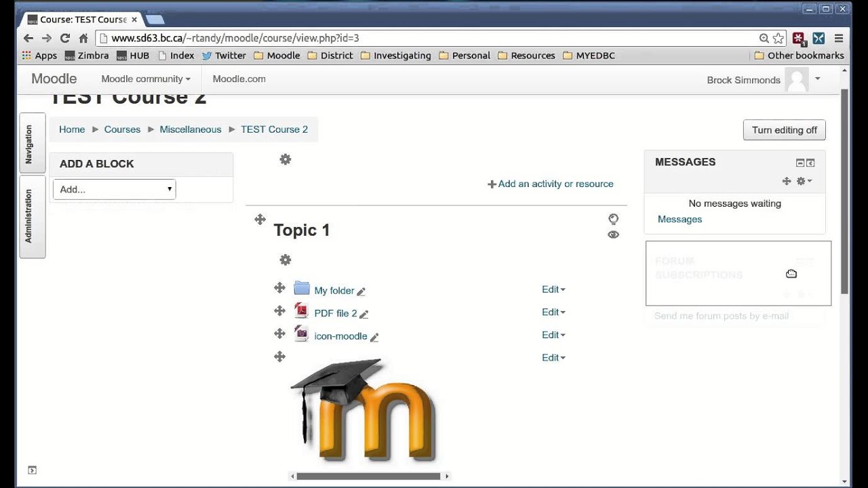Go to Courses breadcrumb link
Viewport: 868px width, 488px height.
coord(122,129)
